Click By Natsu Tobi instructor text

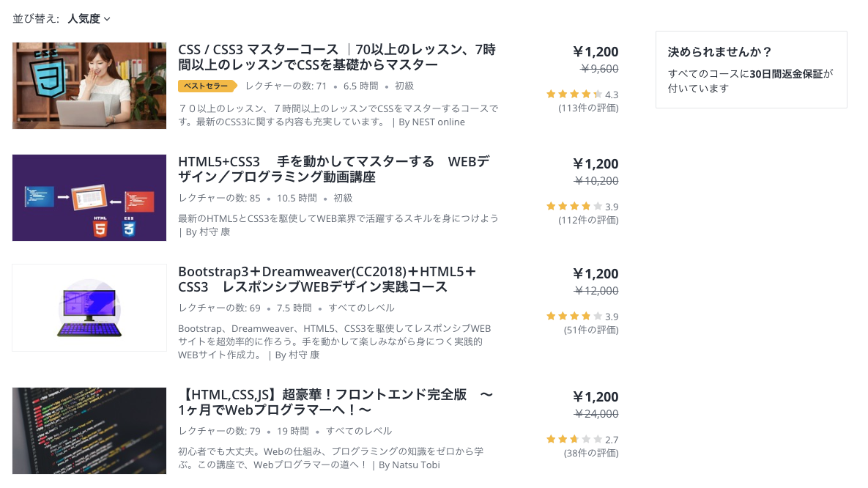pyautogui.click(x=409, y=465)
